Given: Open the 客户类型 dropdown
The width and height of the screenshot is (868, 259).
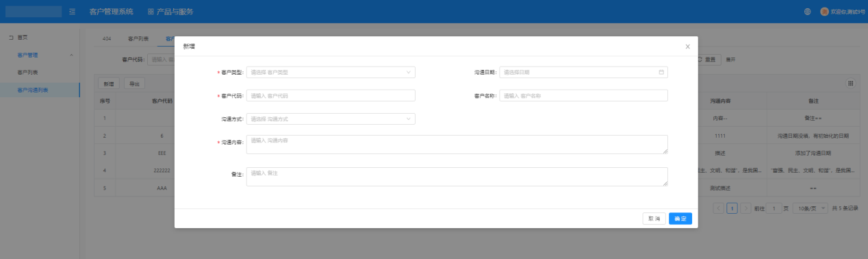Looking at the screenshot, I should 331,72.
